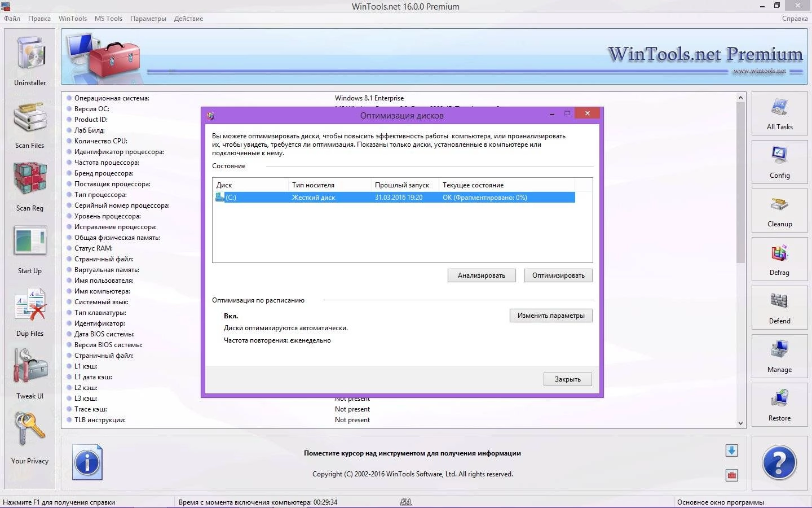Viewport: 812px width, 508px height.
Task: Click the WinTools.net title bar app icon
Action: [6, 6]
